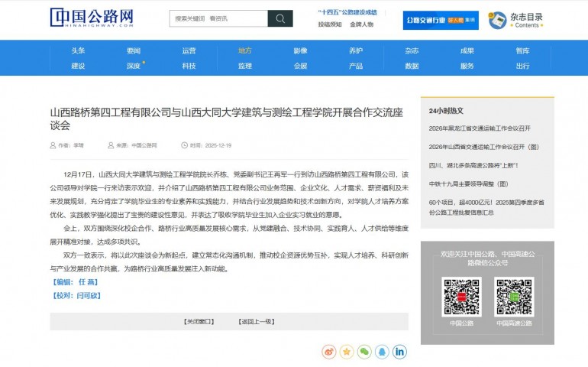Share article on LinkedIn
Screen dimensions: 588x367
(x=399, y=352)
